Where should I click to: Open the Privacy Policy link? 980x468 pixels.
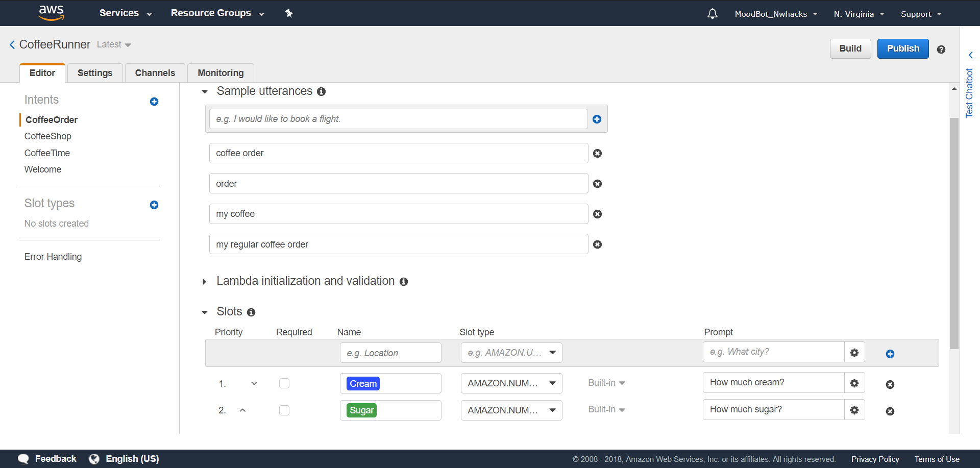pyautogui.click(x=875, y=459)
